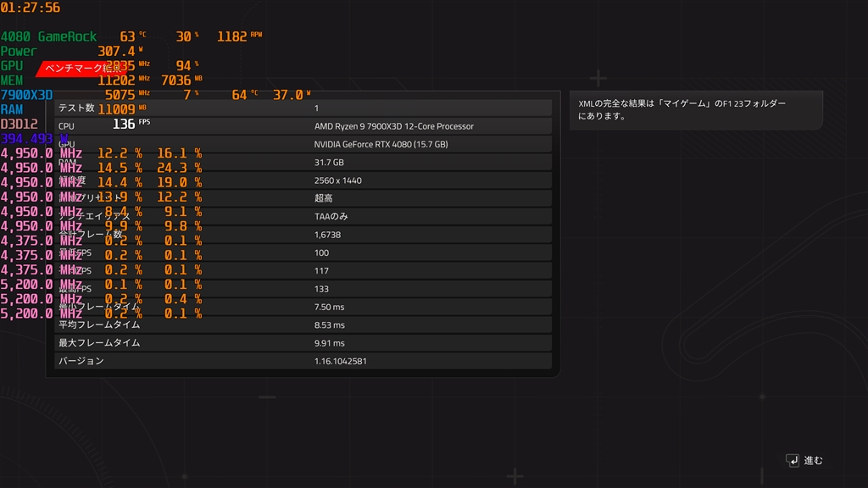This screenshot has width=868, height=488.
Task: Click the 最大フレームタイム row label
Action: point(99,343)
